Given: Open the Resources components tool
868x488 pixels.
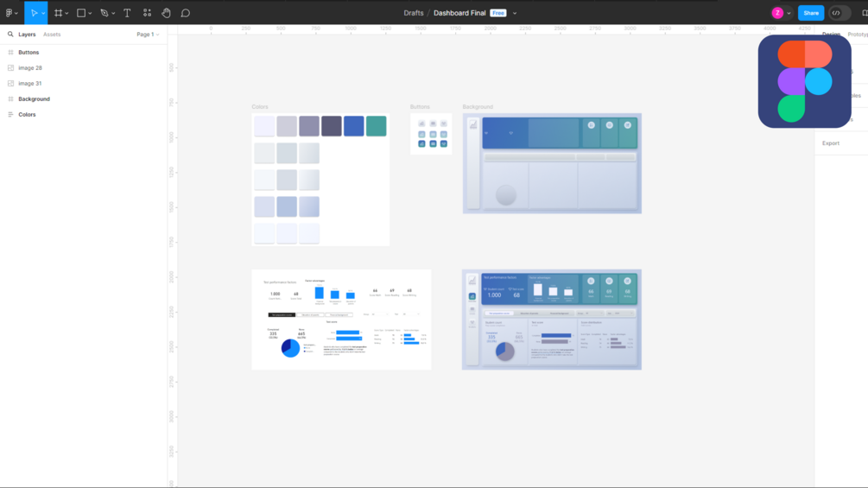Looking at the screenshot, I should [x=147, y=13].
